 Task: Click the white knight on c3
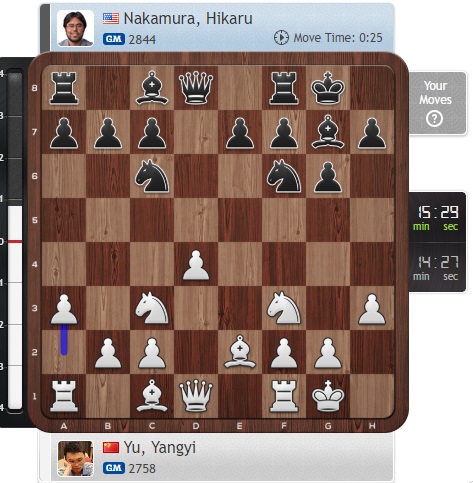[152, 308]
